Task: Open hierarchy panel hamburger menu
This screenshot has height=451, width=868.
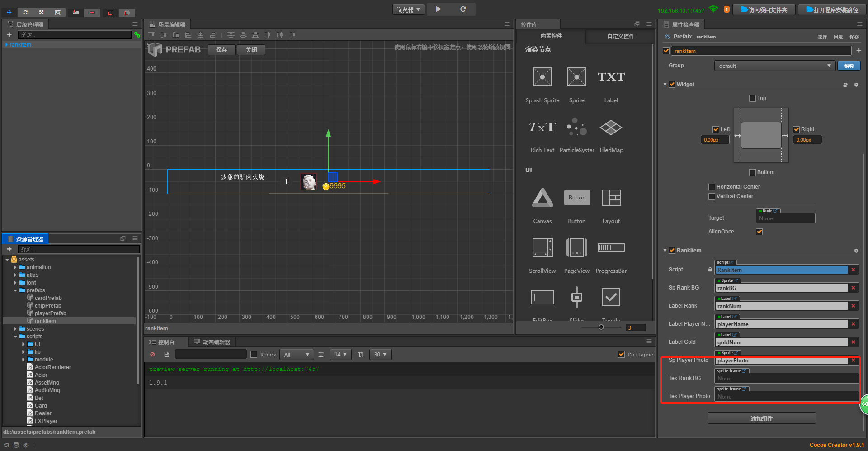Action: [135, 24]
